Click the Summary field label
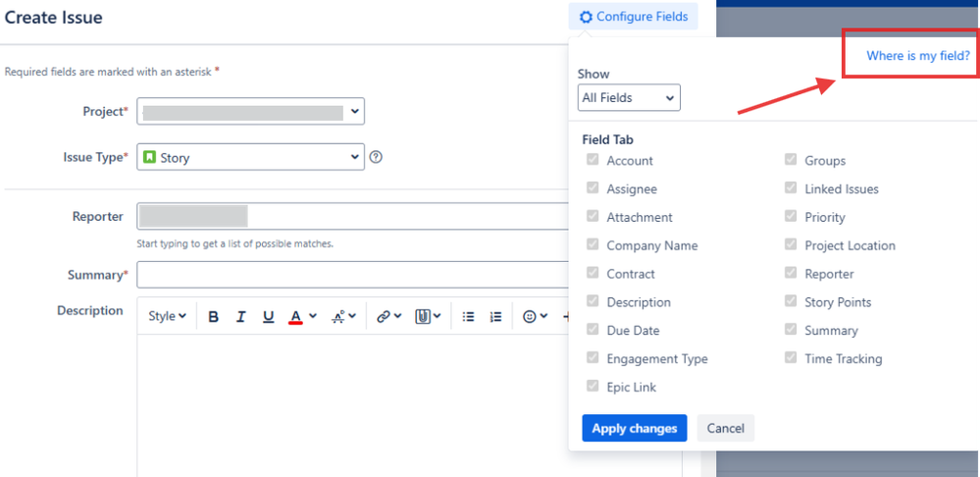This screenshot has height=477, width=980. pyautogui.click(x=98, y=275)
